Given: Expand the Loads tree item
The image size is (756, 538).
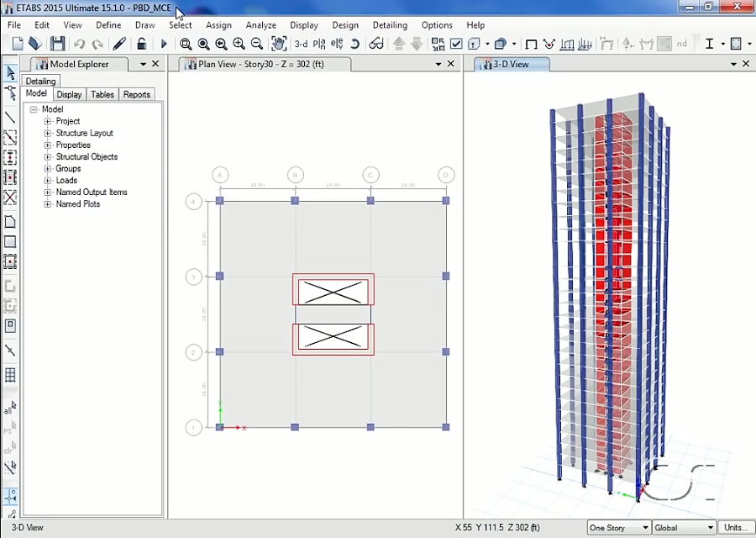Looking at the screenshot, I should [47, 180].
